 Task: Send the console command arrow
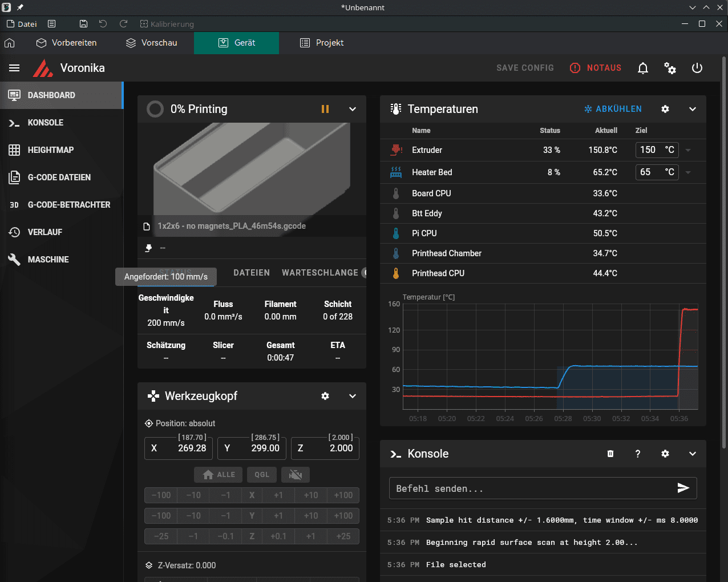(683, 488)
